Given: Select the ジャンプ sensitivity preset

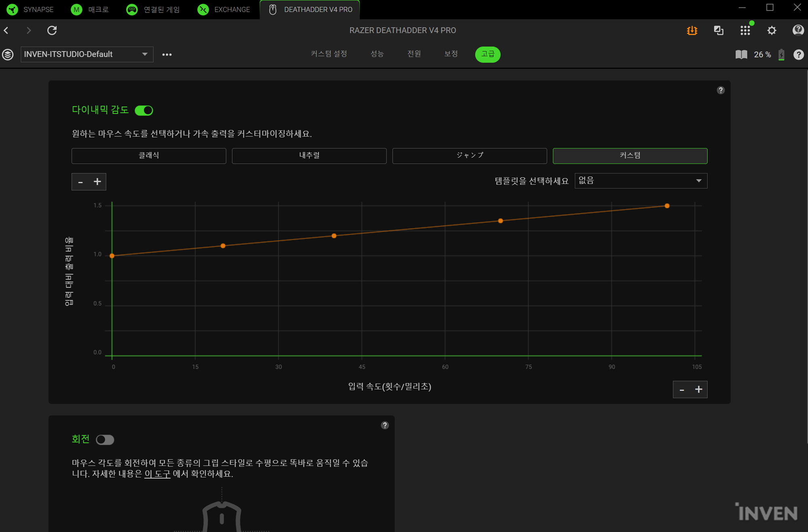Looking at the screenshot, I should (x=469, y=156).
